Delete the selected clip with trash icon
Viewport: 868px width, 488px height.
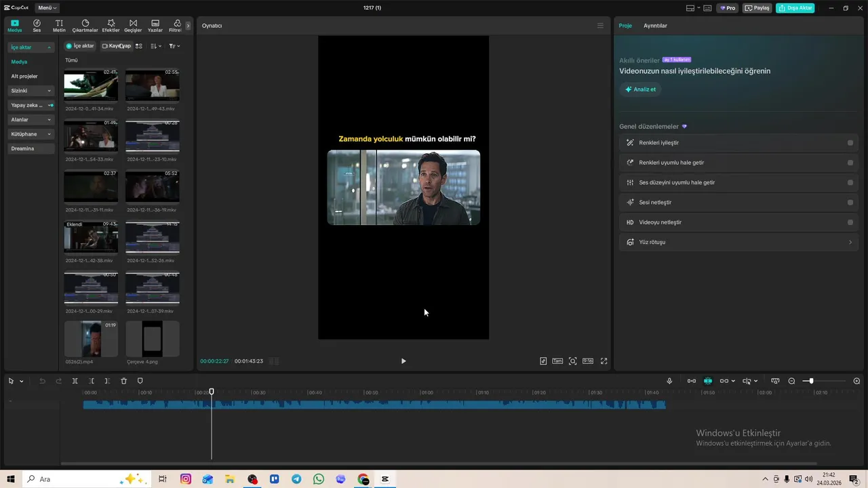tap(123, 381)
